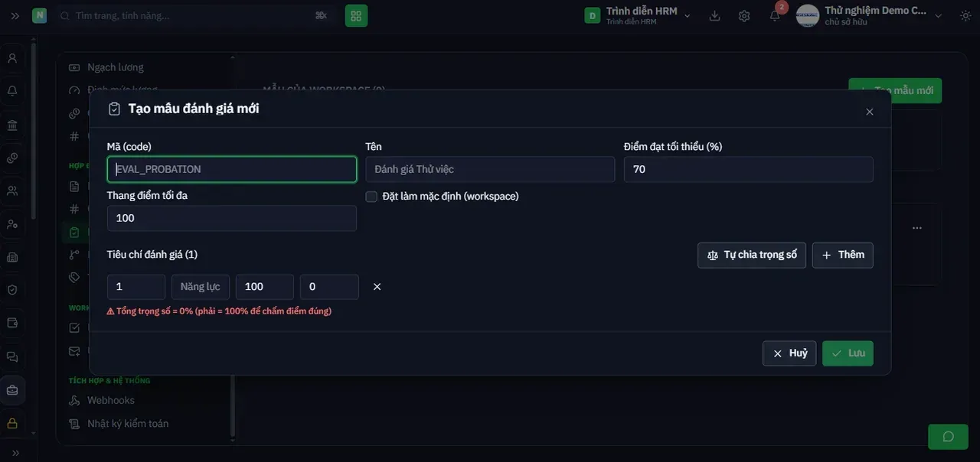Click the 'Tự chia trọng số' button
Screen dimensions: 980x462
752,255
